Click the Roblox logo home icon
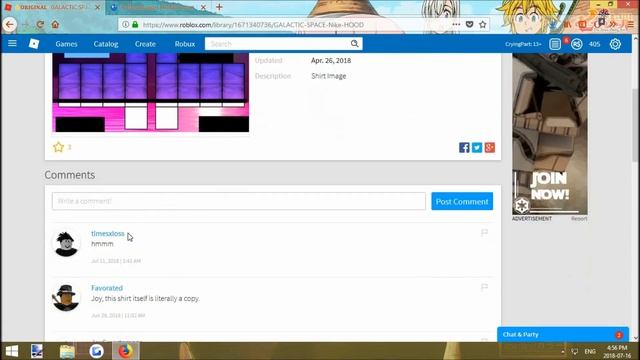Screen dimensions: 640x360 [34, 43]
